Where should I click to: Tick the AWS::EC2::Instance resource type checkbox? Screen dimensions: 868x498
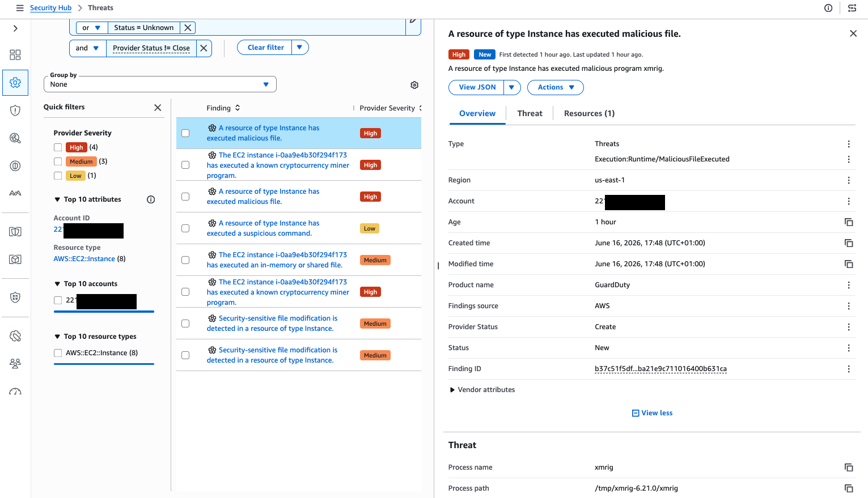[58, 353]
